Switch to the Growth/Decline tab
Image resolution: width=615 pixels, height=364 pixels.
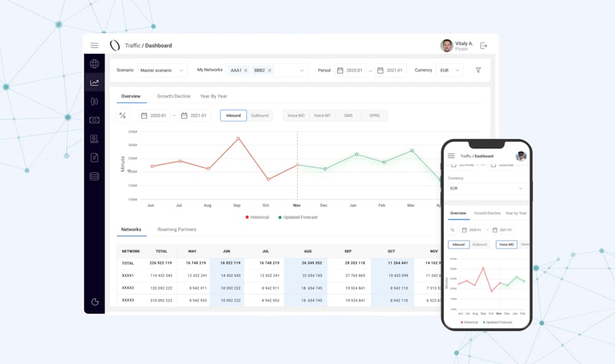pos(174,96)
